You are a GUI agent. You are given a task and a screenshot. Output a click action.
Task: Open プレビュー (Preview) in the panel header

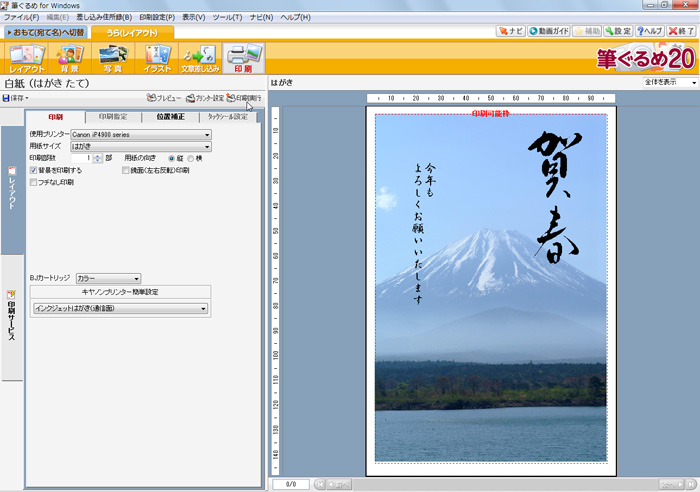tap(164, 98)
